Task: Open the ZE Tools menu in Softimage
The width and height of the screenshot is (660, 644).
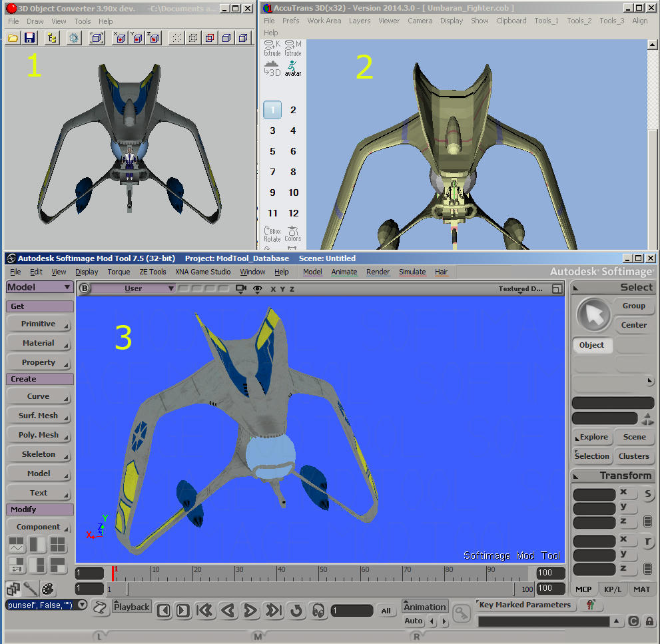Action: coord(153,272)
